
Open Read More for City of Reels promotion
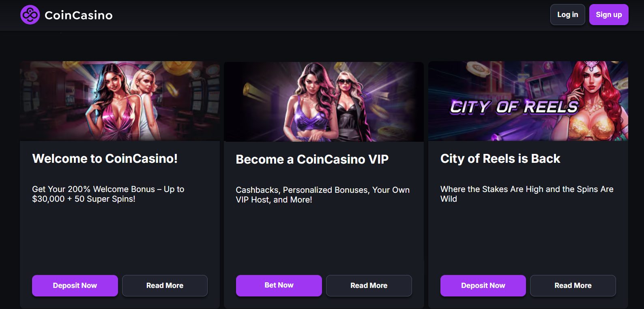(x=573, y=286)
